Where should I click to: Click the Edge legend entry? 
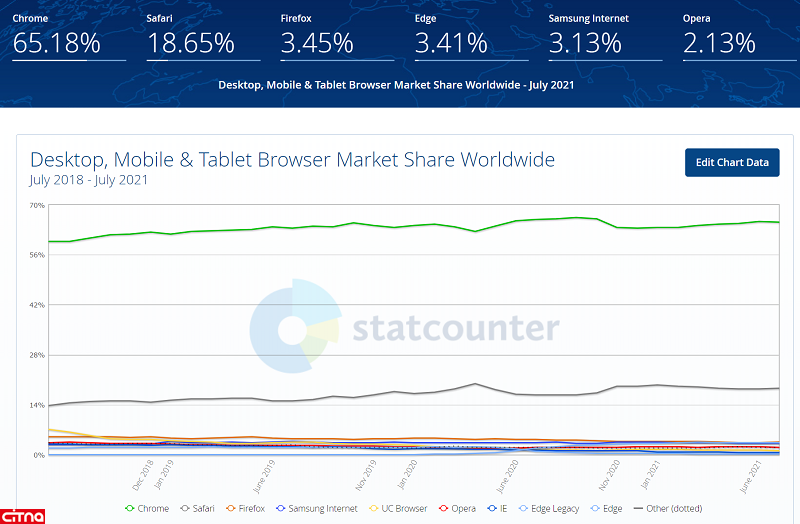coord(605,508)
